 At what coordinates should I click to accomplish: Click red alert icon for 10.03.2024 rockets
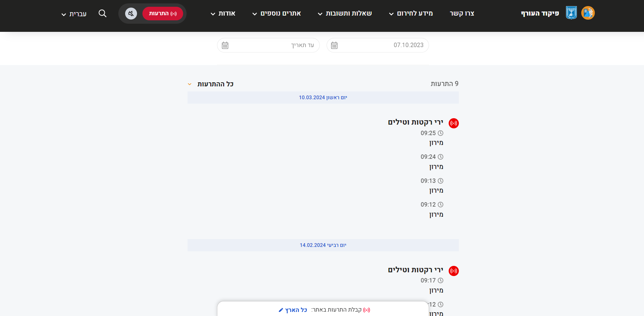coord(454,123)
